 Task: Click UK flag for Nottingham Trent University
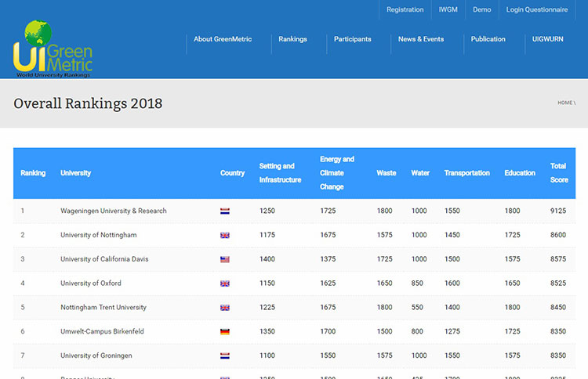point(225,308)
